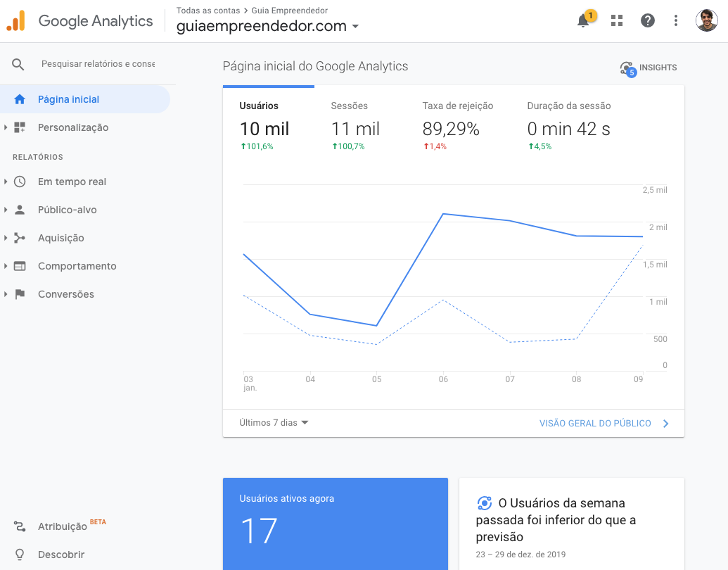
Task: Expand the Aquisição section arrow
Action: (x=6, y=238)
